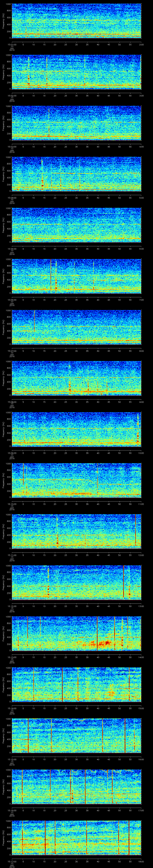This screenshot has height=868, width=153.
Task: Click the 15:10:00 time axis label
Action: coord(12,504)
